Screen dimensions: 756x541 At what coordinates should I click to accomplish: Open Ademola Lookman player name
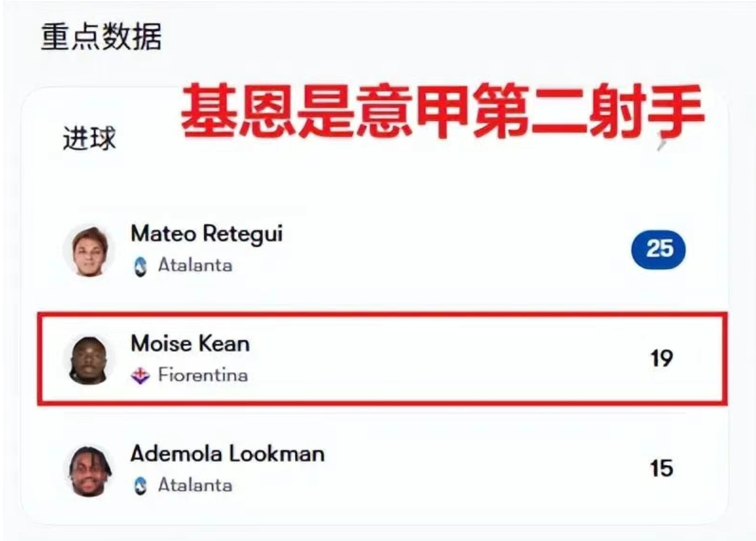(227, 454)
